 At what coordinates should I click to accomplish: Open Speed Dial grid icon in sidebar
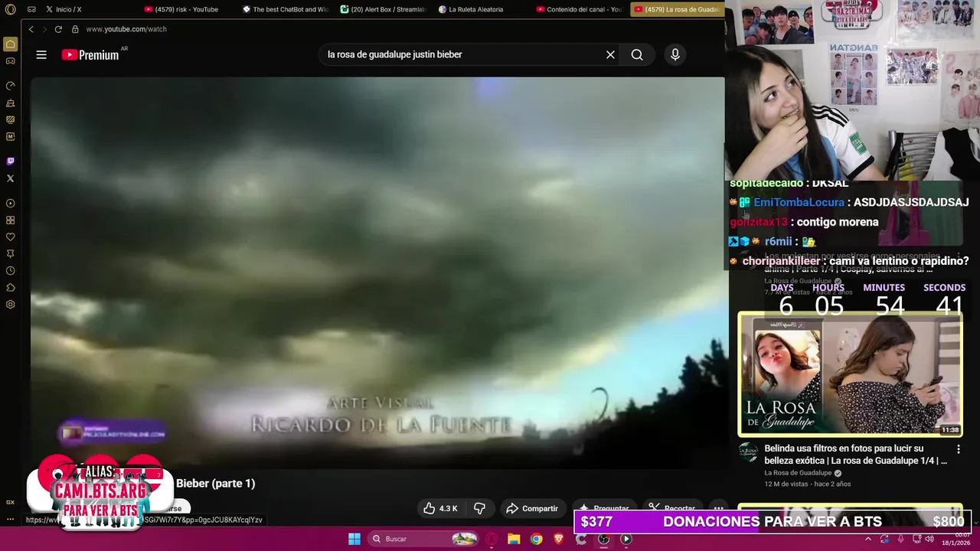pos(10,220)
